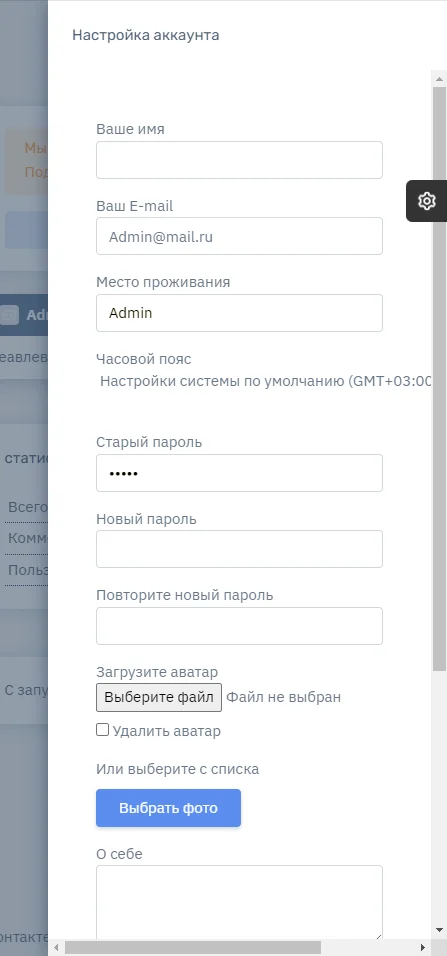The image size is (447, 956).
Task: Click the "Старый пароль" password field
Action: pos(239,473)
